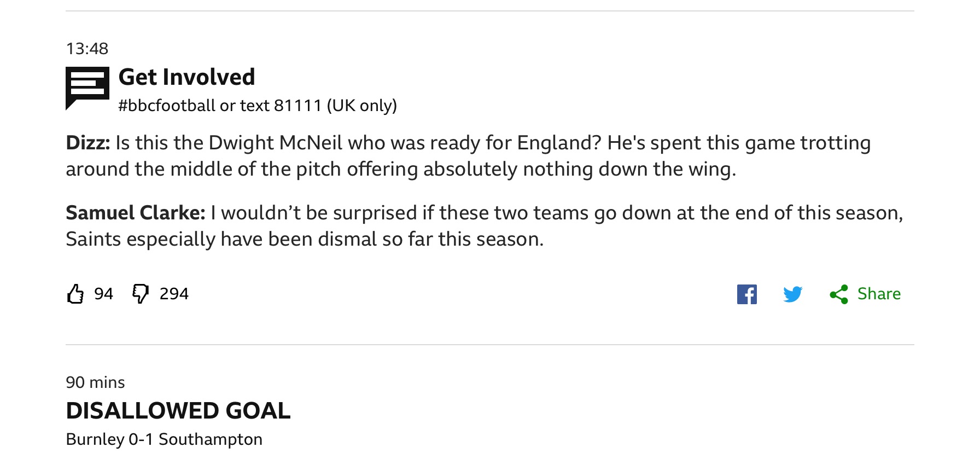
Task: Click the 13:48 post timestamp
Action: tap(87, 49)
